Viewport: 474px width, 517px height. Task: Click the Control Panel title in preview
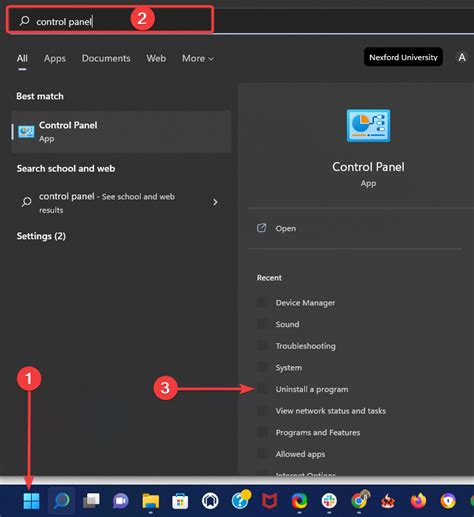point(368,167)
